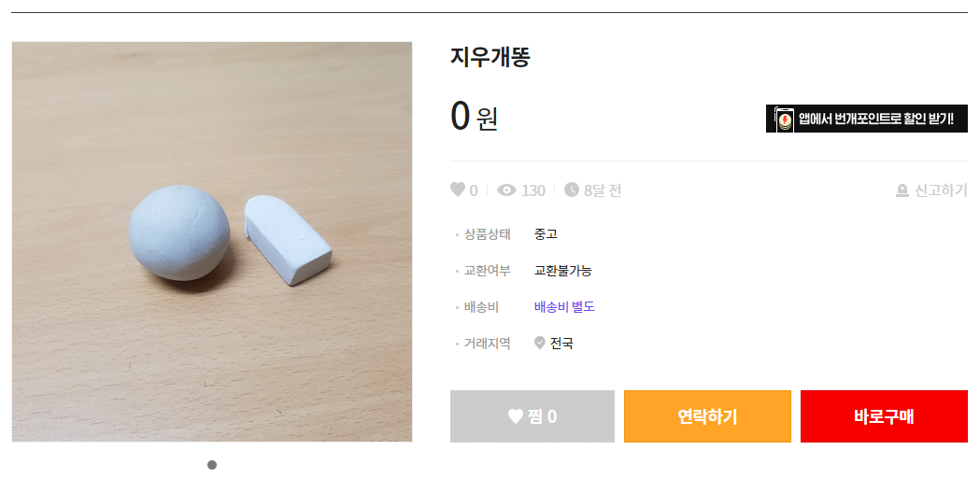Click the siren icon beside 신고하기
The width and height of the screenshot is (980, 492).
(902, 190)
